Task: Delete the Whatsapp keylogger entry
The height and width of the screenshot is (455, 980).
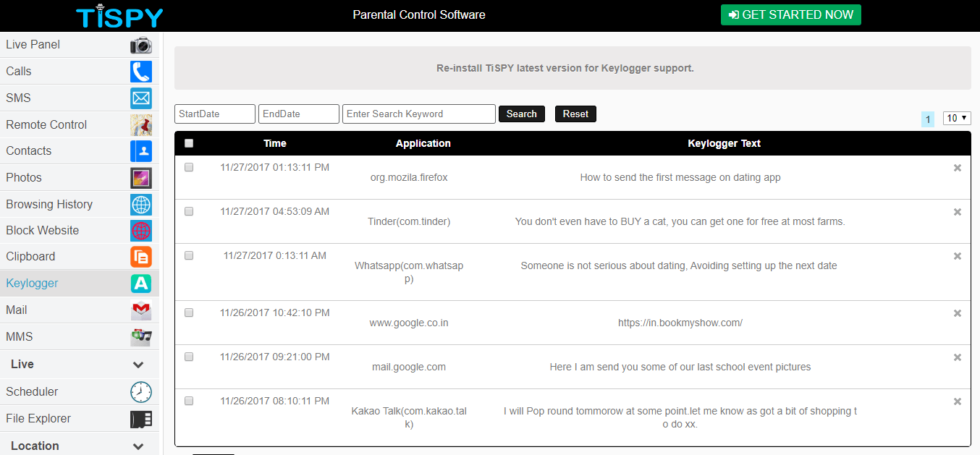Action: [x=958, y=256]
